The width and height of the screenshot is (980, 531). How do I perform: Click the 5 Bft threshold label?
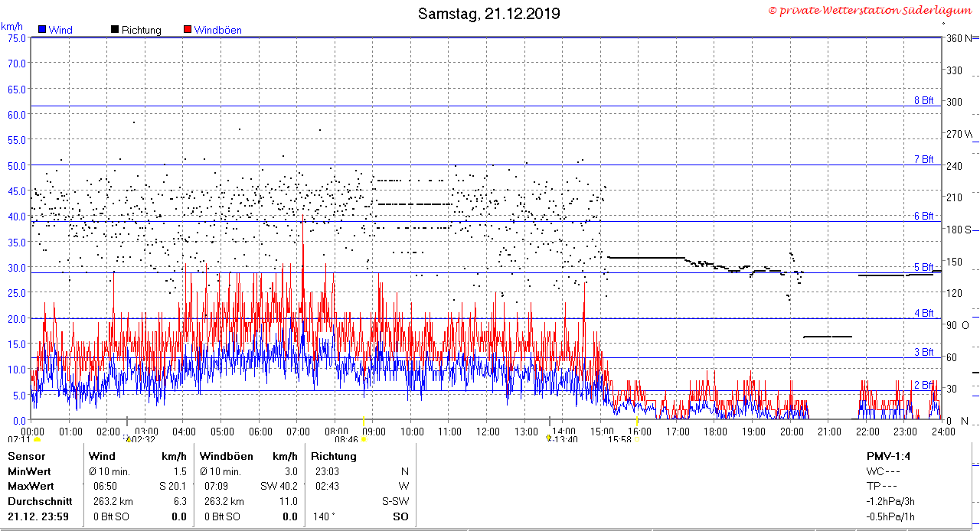coord(924,267)
